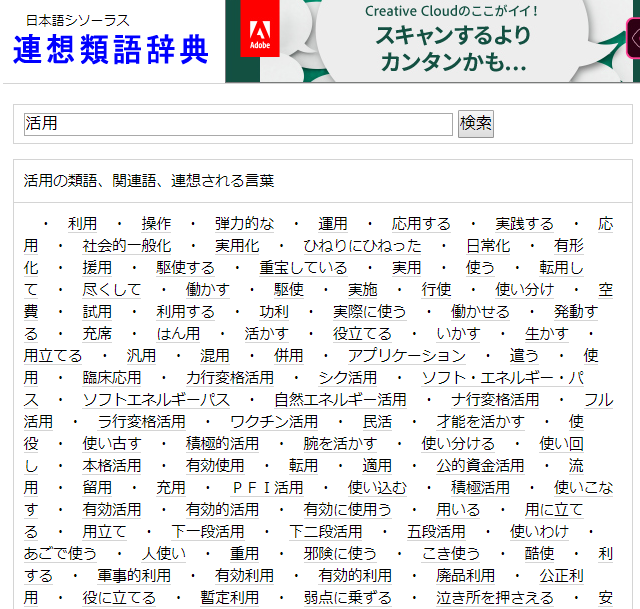Screen dimensions: 640x609
Task: Open the 公的資金活用 link
Action: click(x=480, y=466)
